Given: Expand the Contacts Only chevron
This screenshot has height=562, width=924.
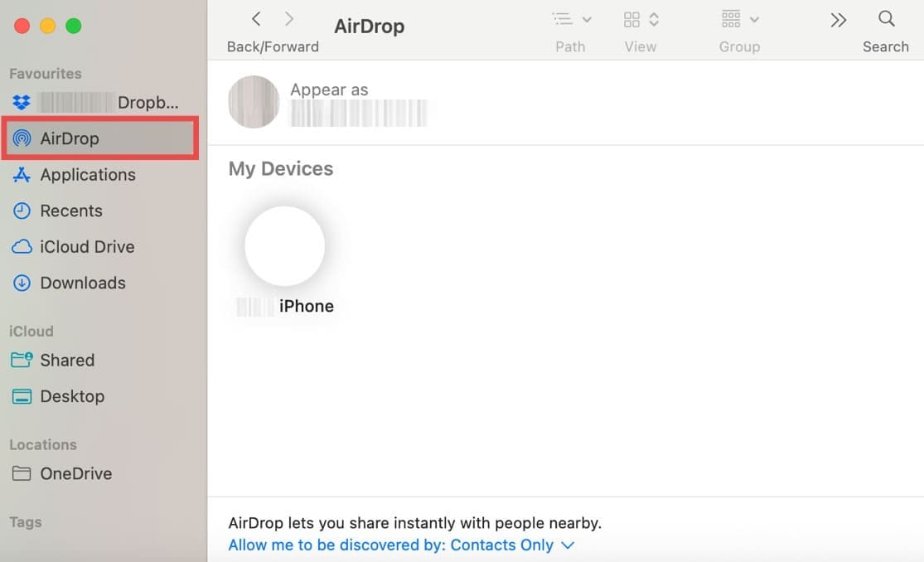Looking at the screenshot, I should 568,545.
